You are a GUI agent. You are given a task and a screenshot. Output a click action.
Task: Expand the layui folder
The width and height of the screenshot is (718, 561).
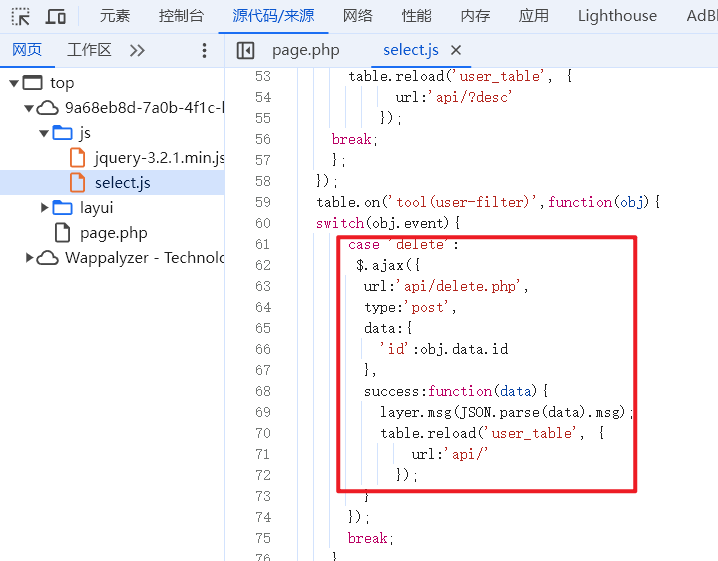click(44, 208)
